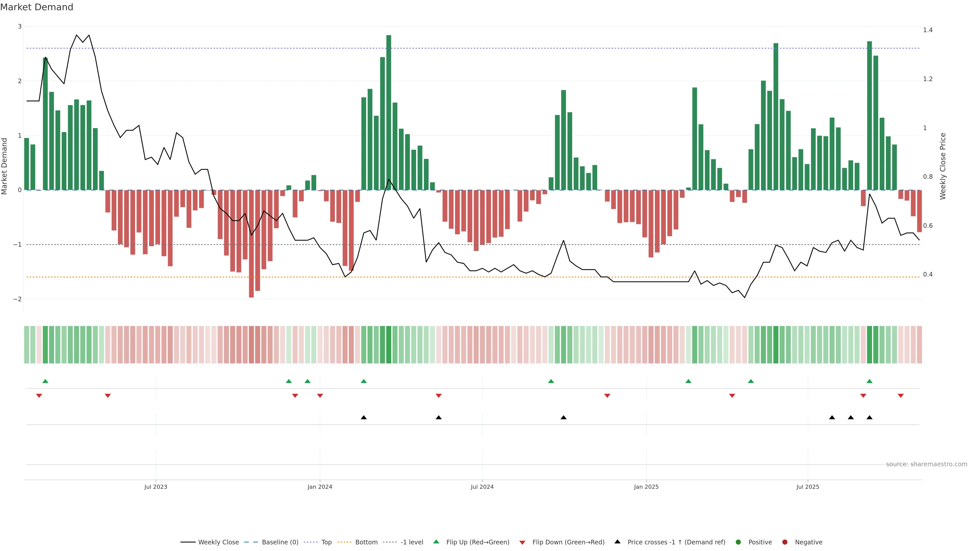The width and height of the screenshot is (980, 551).
Task: Click red Flip Down triangle legend icon
Action: click(x=522, y=542)
